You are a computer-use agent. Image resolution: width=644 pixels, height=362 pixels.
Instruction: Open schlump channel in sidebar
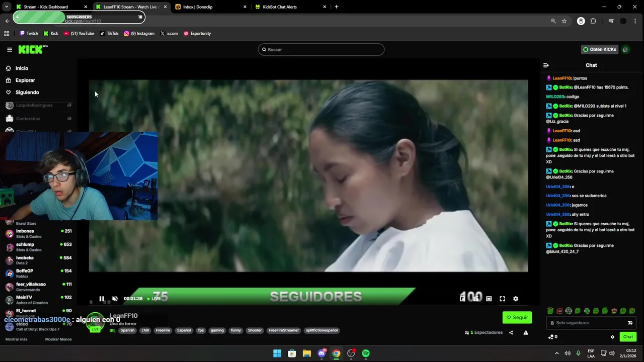(38, 247)
